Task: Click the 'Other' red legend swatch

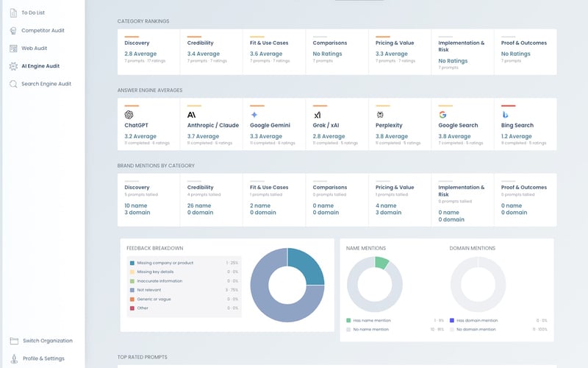Action: click(x=132, y=308)
